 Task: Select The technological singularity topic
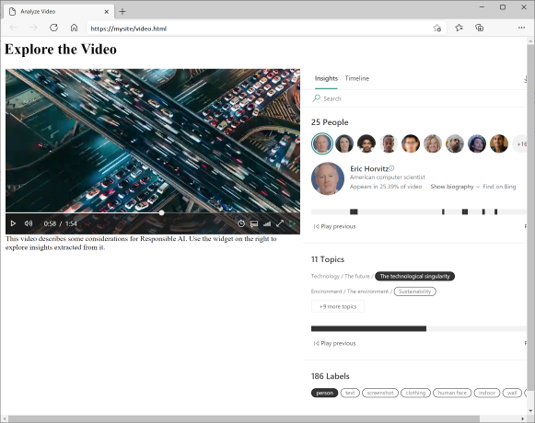pyautogui.click(x=415, y=276)
